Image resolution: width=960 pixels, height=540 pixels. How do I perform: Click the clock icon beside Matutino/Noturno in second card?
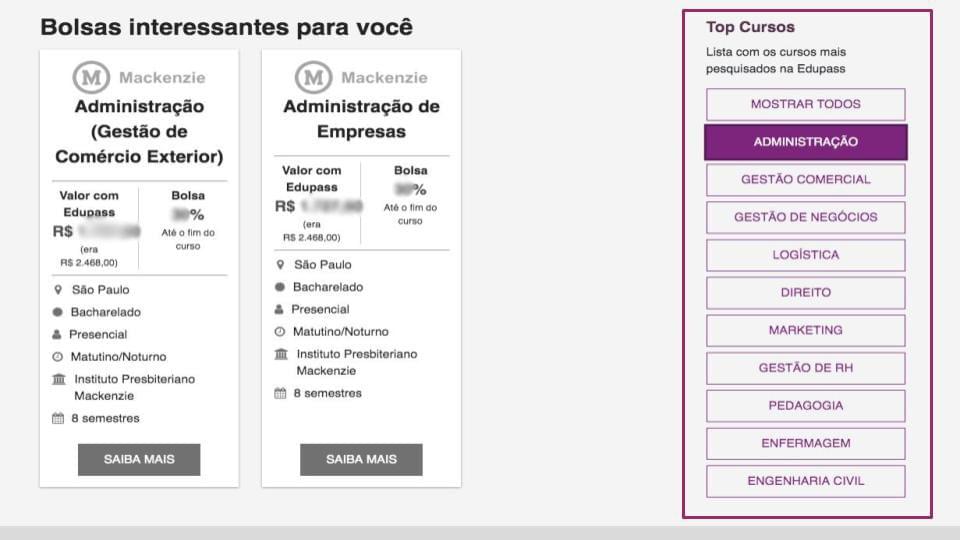280,332
